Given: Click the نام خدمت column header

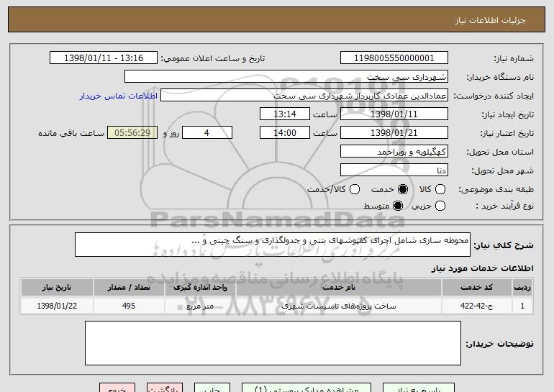Looking at the screenshot, I should 339,288.
